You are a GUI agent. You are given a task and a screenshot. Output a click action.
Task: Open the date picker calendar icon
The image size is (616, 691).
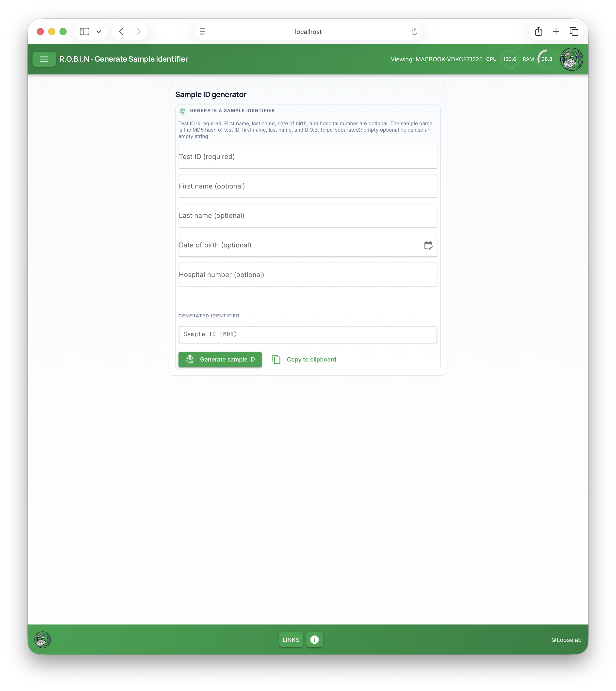pos(428,245)
